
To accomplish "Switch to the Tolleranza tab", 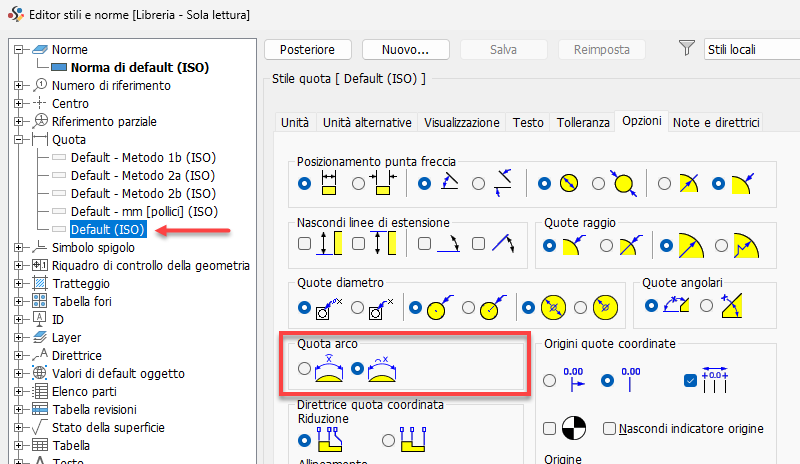I will (x=582, y=122).
